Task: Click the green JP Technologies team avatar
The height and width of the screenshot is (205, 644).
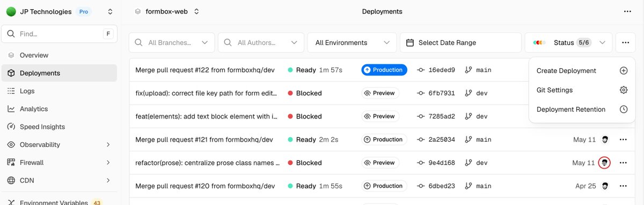Action: [x=11, y=11]
